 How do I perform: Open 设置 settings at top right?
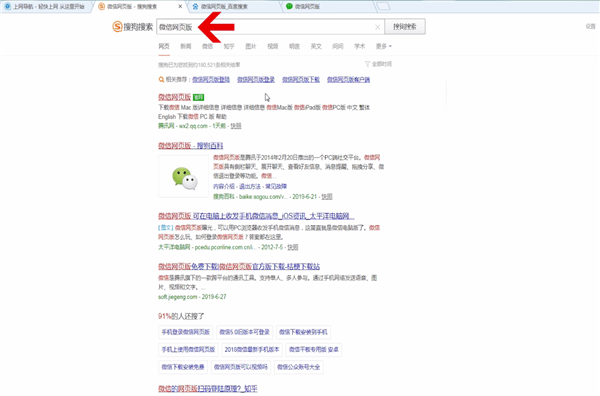coord(590,26)
